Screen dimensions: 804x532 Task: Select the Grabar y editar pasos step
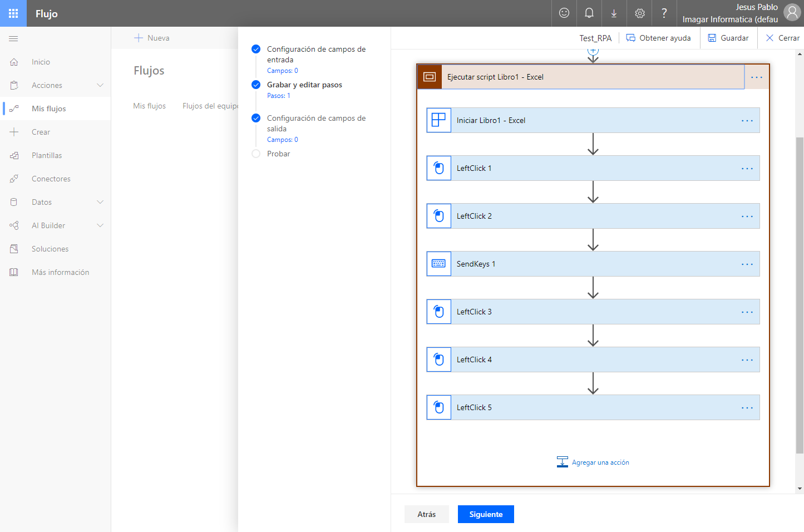tap(304, 85)
